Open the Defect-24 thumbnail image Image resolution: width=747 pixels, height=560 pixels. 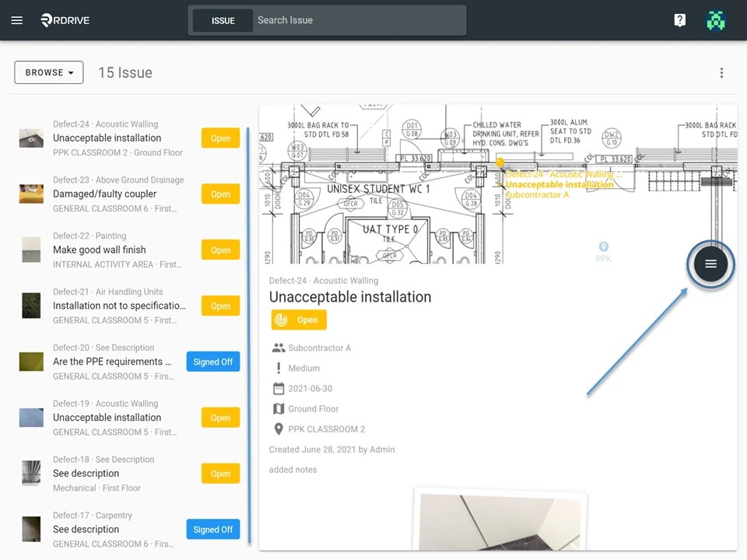tap(31, 138)
